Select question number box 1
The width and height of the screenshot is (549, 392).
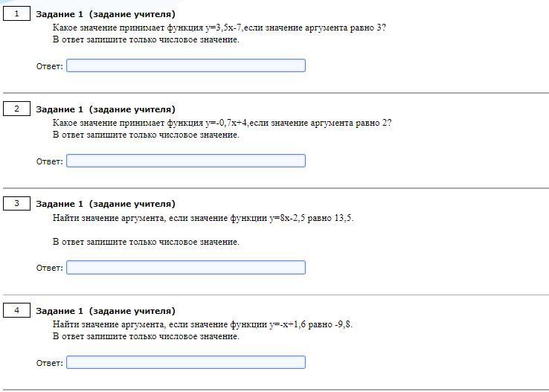click(x=16, y=13)
